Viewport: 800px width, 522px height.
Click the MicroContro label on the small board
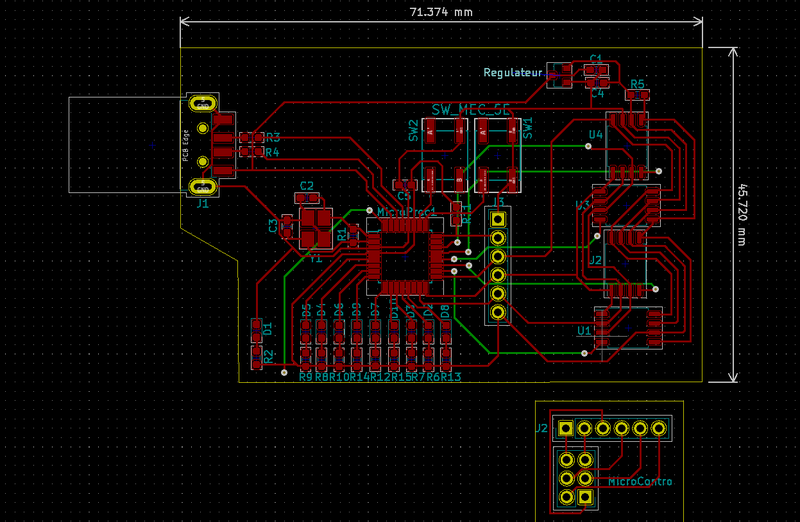pos(640,482)
